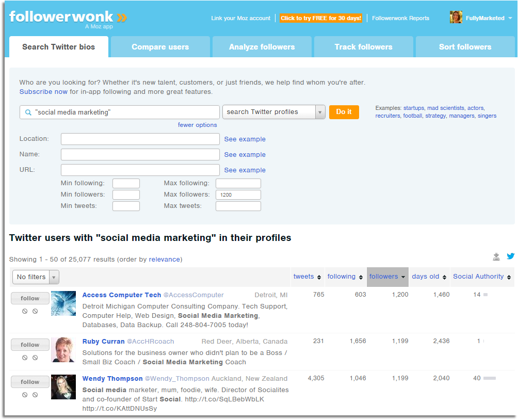Viewport: 518px width, 420px height.
Task: Click the Twitter bird share icon
Action: pos(510,256)
